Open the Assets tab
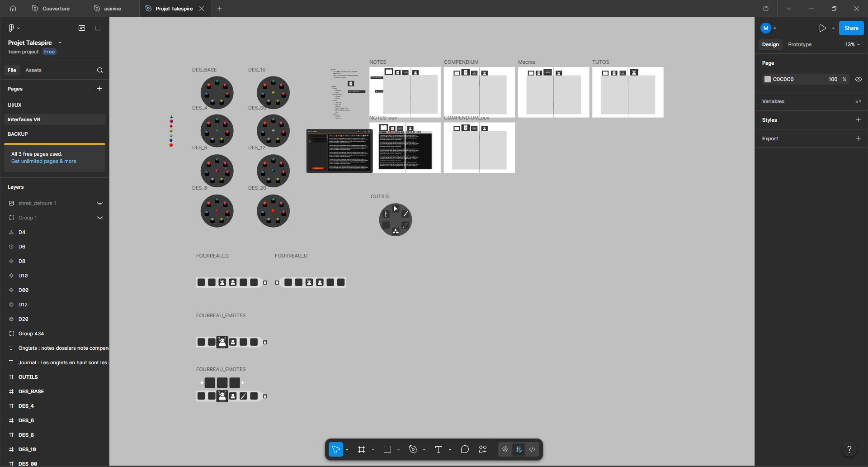 [33, 70]
